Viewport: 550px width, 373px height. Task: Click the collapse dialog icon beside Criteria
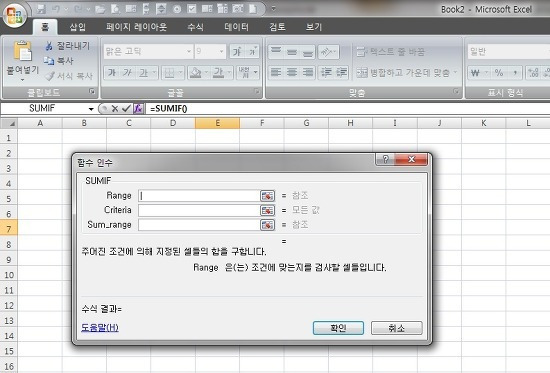coord(267,210)
